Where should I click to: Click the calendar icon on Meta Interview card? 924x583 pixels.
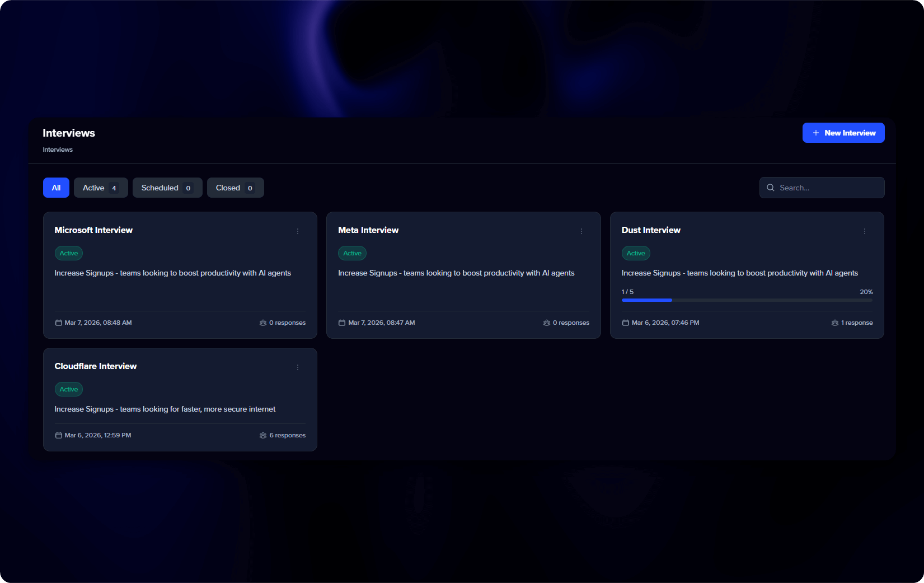click(x=342, y=322)
